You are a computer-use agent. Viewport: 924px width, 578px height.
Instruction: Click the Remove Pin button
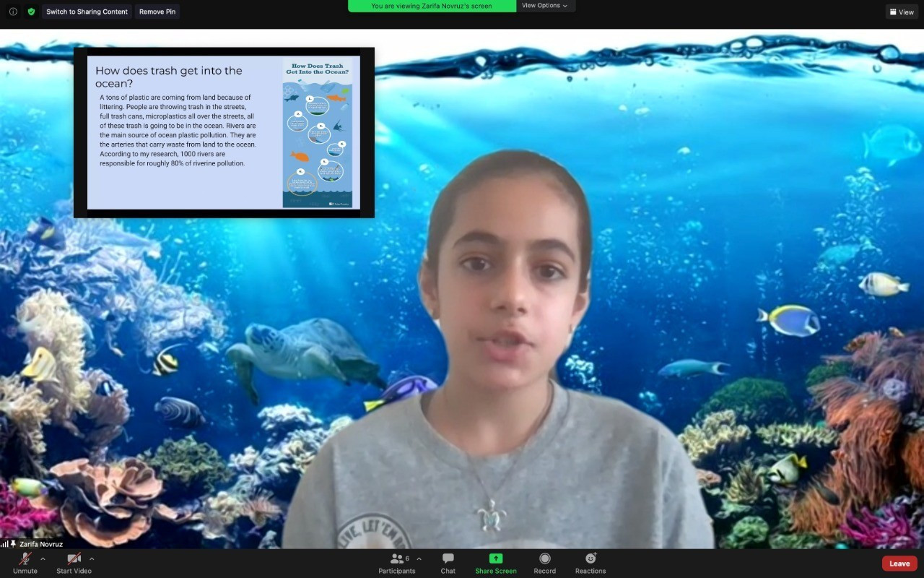[157, 12]
